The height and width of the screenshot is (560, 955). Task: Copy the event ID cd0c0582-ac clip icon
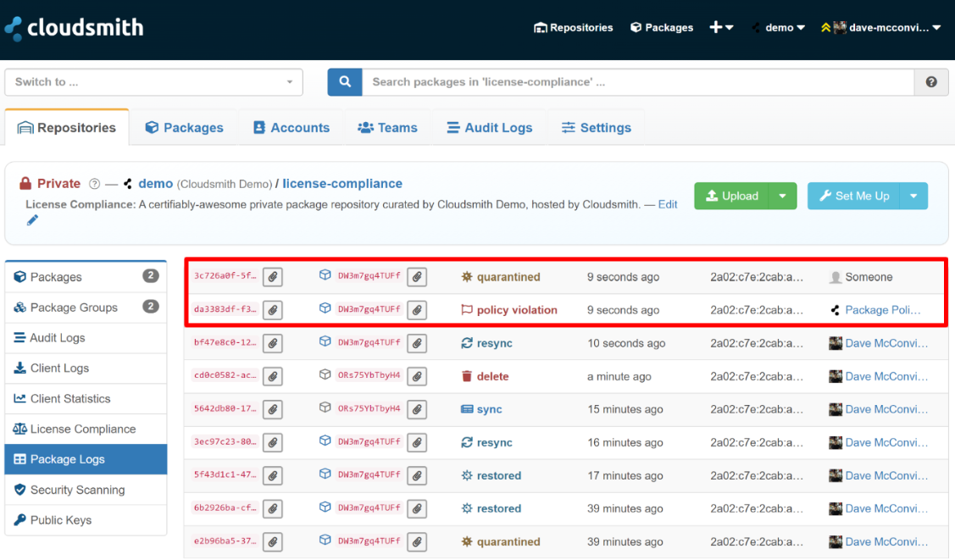pyautogui.click(x=273, y=376)
